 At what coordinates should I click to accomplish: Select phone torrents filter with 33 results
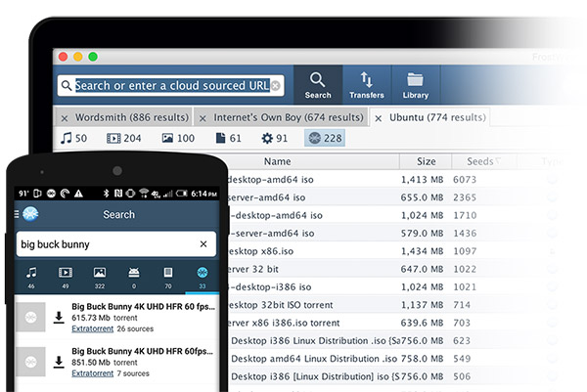click(x=203, y=278)
